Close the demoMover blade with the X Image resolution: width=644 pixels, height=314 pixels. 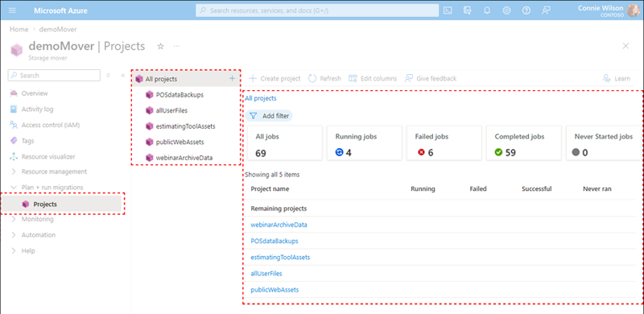[x=625, y=46]
